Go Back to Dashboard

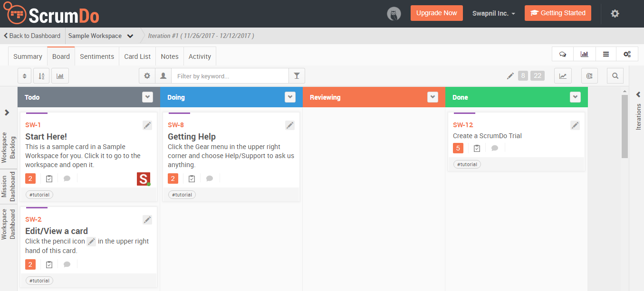pos(31,36)
